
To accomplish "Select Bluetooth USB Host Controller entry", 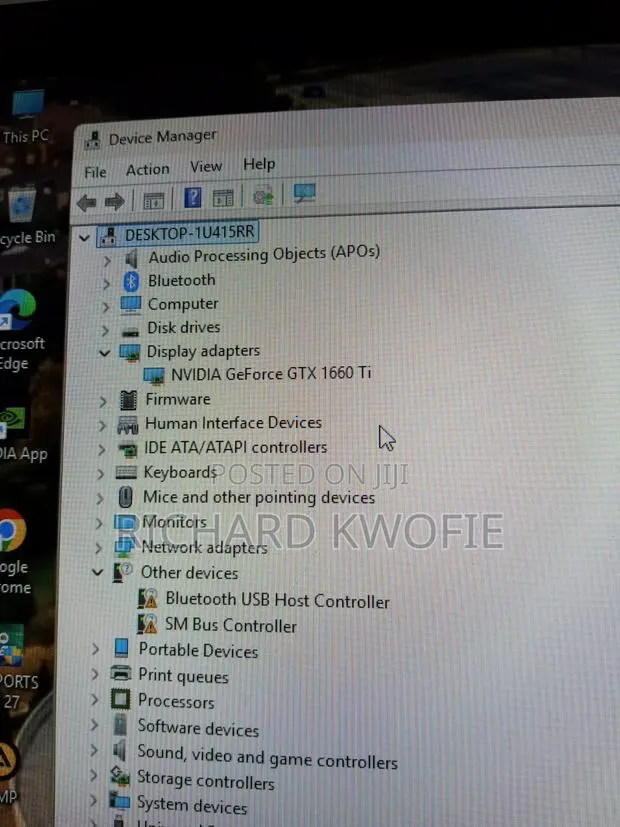I will 277,600.
